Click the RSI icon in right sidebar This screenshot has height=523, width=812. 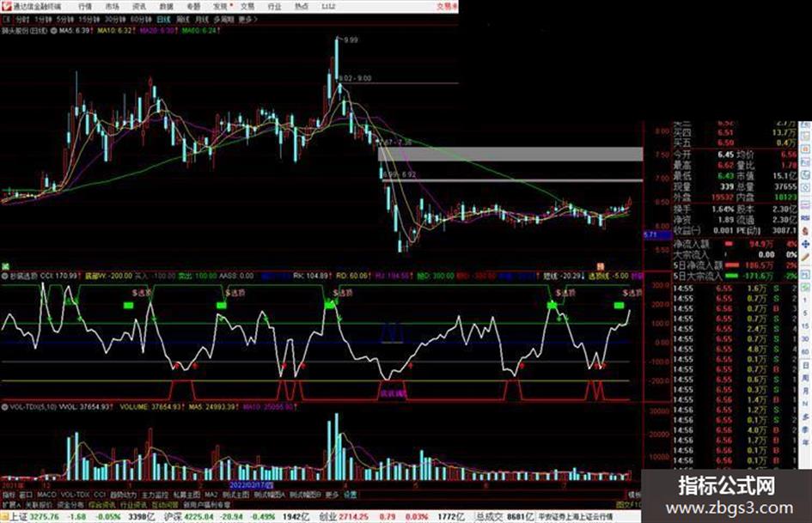coord(805,218)
